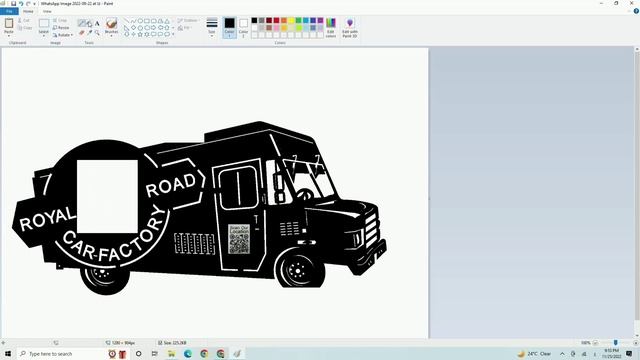The image size is (640, 360).
Task: Expand the Shapes gallery more arrow
Action: (x=173, y=34)
